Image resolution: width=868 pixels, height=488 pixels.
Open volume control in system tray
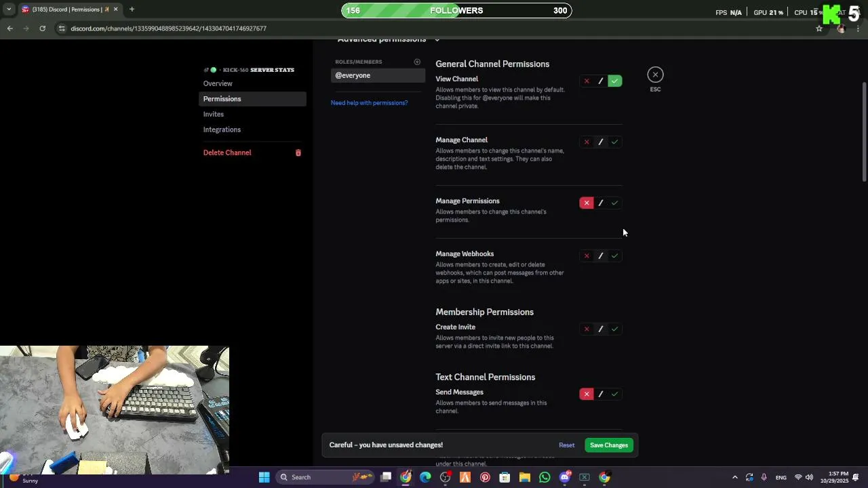[809, 477]
